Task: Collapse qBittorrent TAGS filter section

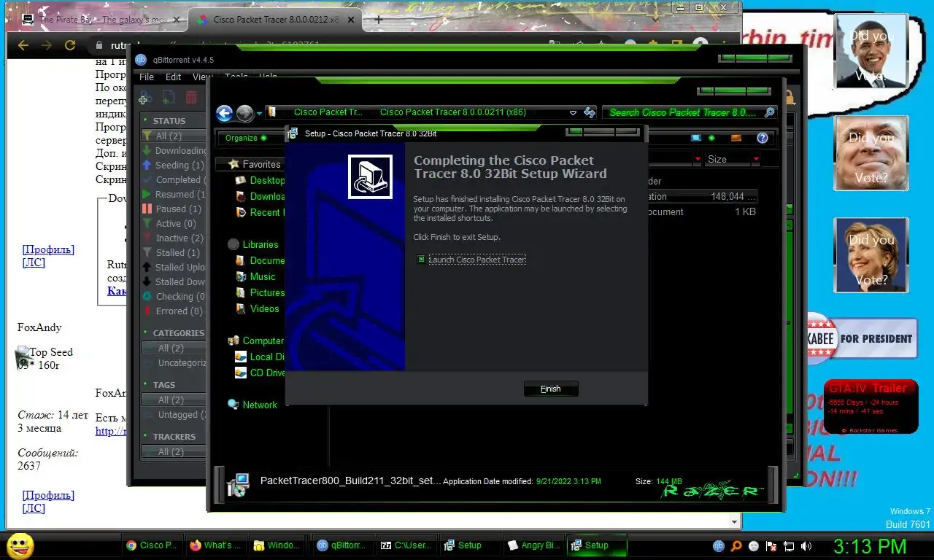Action: click(x=145, y=384)
